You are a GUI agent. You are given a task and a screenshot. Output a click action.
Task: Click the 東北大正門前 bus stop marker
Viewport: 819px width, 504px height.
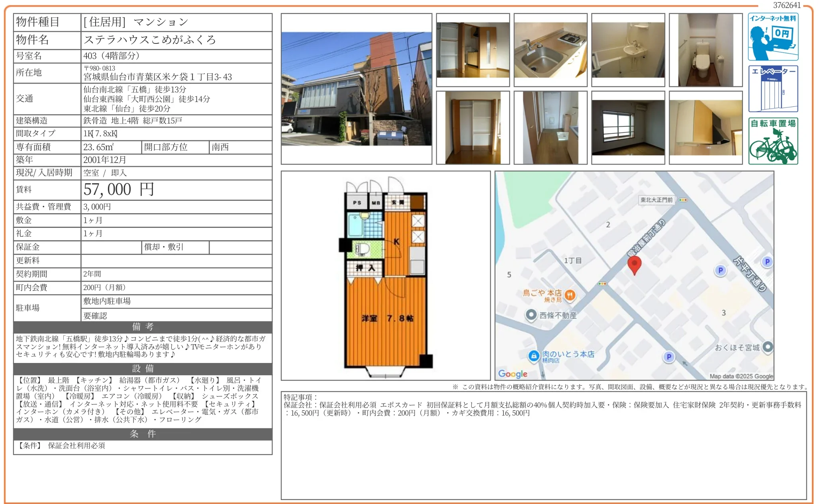656,200
